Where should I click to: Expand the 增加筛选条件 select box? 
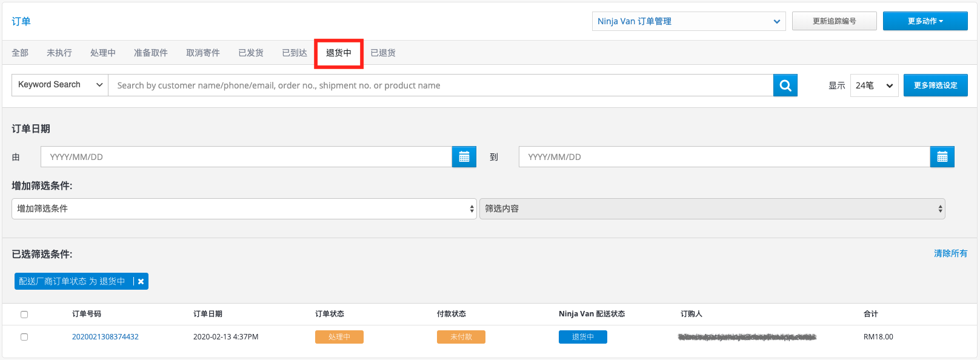(x=244, y=208)
